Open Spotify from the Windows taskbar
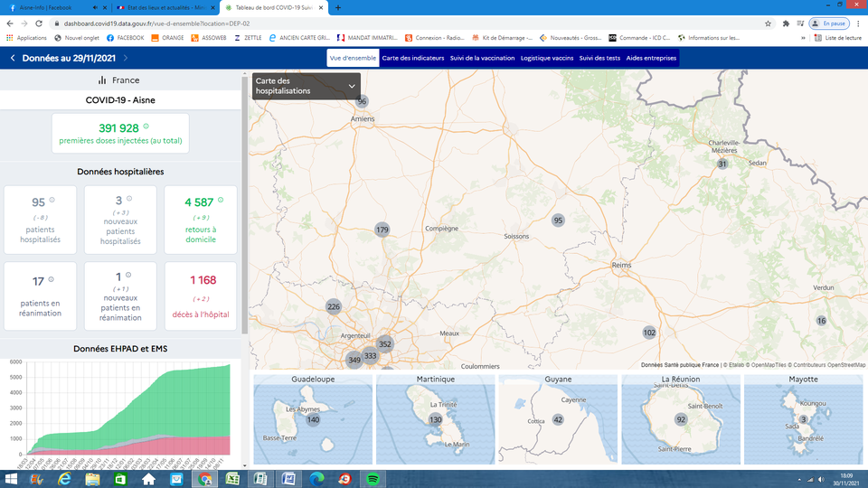The image size is (868, 488). tap(373, 478)
